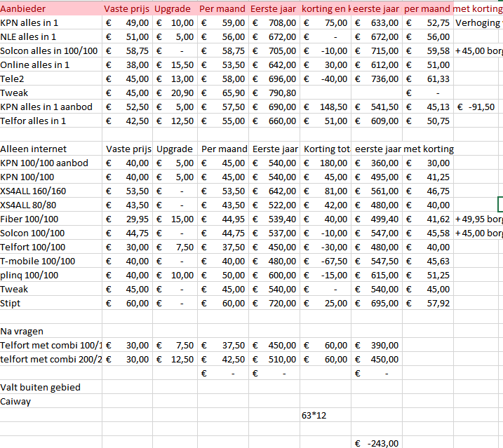Click the 'Verhoging' note cell
Viewport: 503px width, 448px height.
click(x=478, y=22)
